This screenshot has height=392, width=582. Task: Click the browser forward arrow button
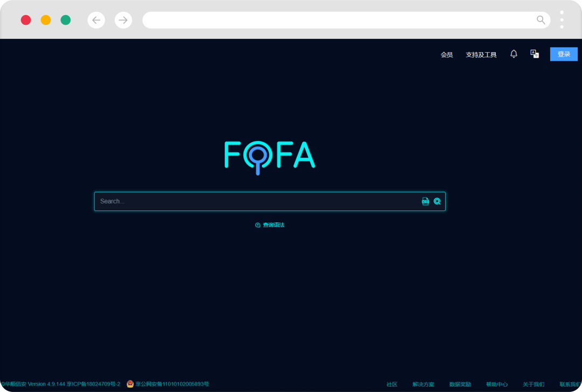pos(123,20)
